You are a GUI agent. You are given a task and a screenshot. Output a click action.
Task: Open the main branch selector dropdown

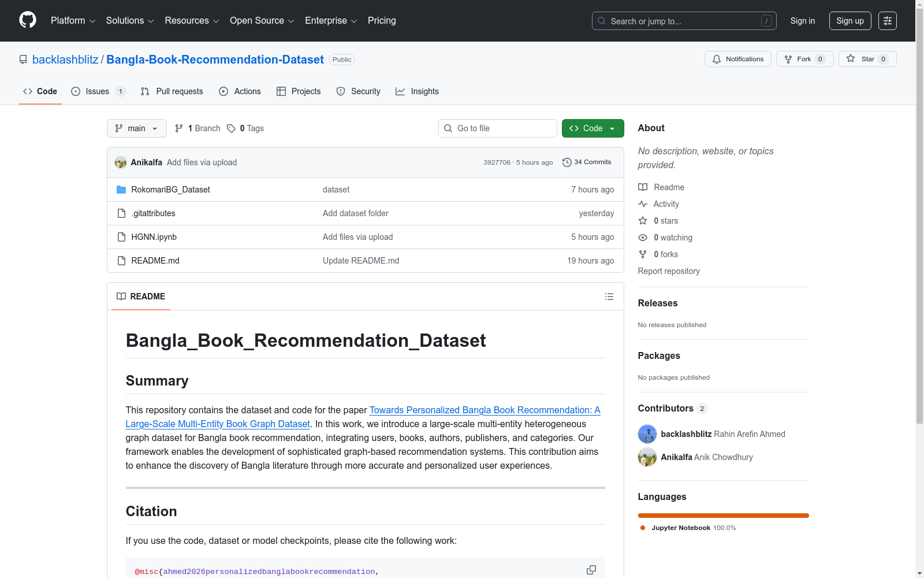pyautogui.click(x=137, y=128)
